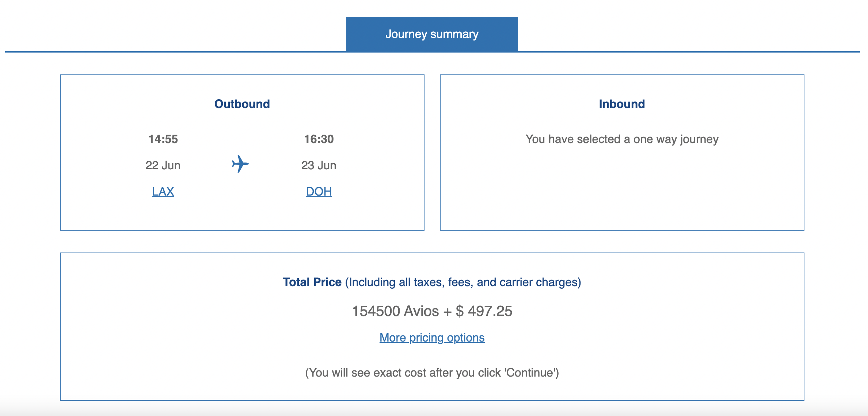Click the $ 497.25 cash amount
The width and height of the screenshot is (868, 416).
coord(484,311)
